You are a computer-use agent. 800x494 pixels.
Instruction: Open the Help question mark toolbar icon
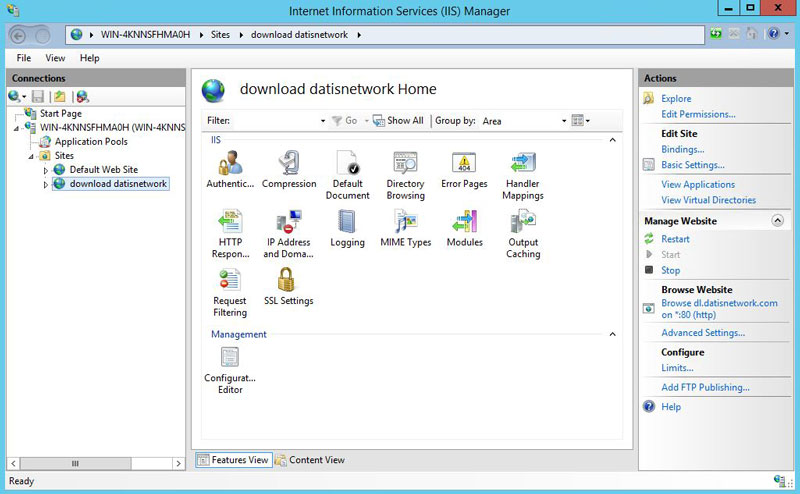coord(774,34)
